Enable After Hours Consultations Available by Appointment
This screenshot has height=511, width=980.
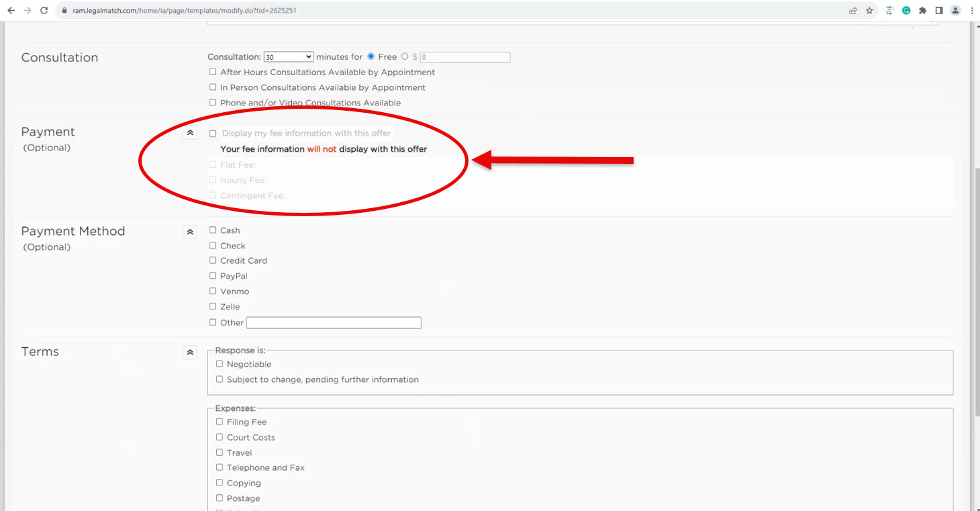point(213,72)
